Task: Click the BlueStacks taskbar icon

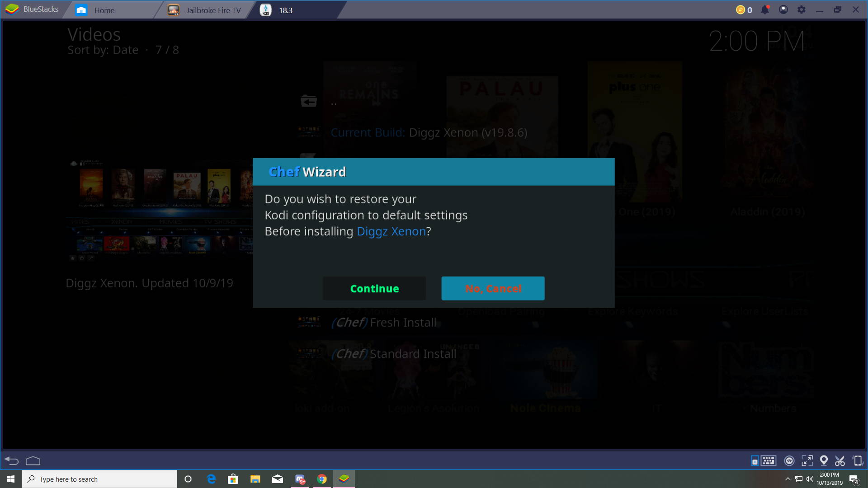Action: 344,479
